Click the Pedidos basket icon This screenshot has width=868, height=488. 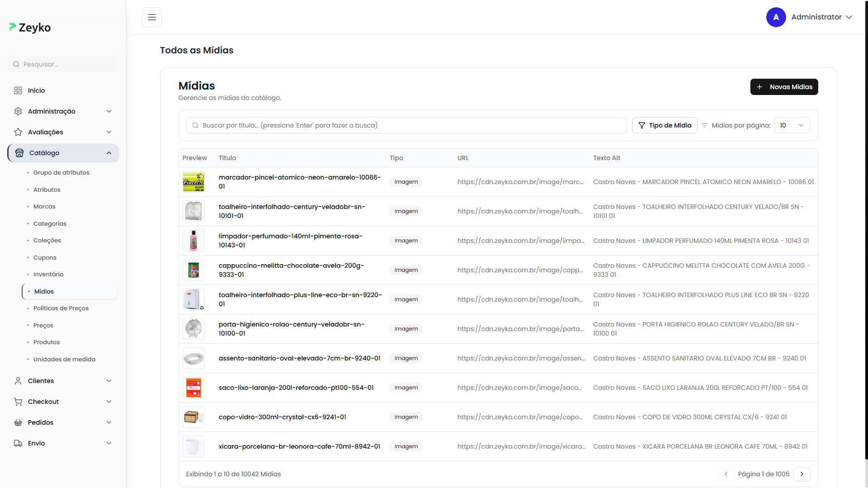[x=18, y=422]
